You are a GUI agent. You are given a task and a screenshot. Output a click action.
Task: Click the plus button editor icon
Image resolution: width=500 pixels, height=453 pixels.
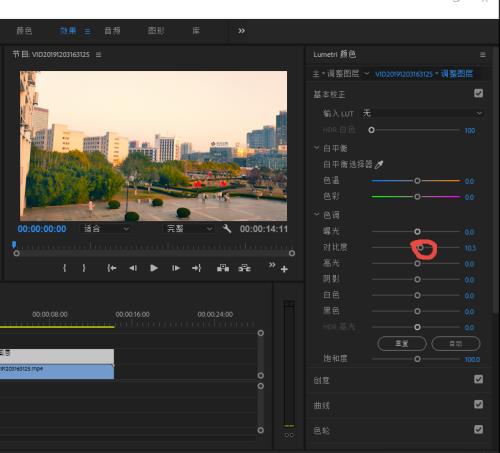(284, 269)
